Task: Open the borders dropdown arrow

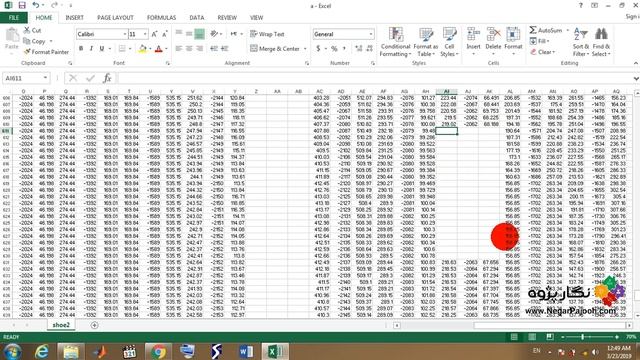Action: [130, 49]
